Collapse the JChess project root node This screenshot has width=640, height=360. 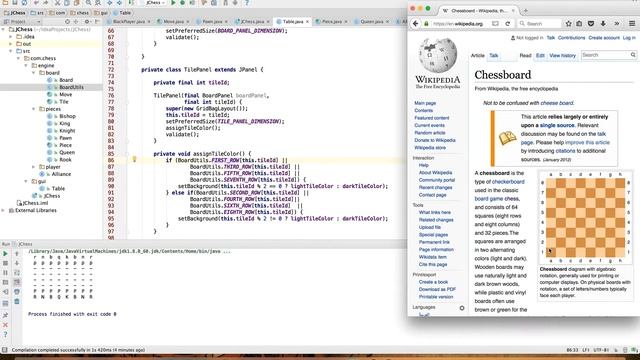[x=3, y=29]
